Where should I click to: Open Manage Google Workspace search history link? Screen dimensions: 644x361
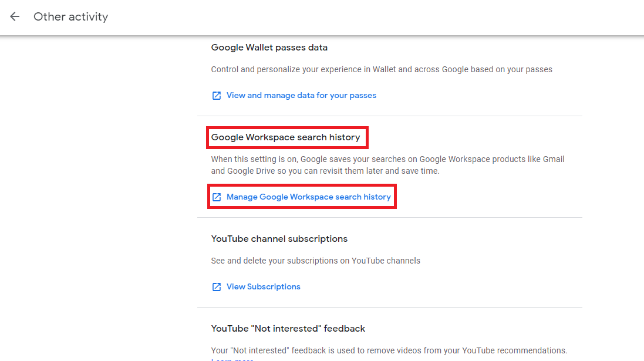pyautogui.click(x=308, y=197)
